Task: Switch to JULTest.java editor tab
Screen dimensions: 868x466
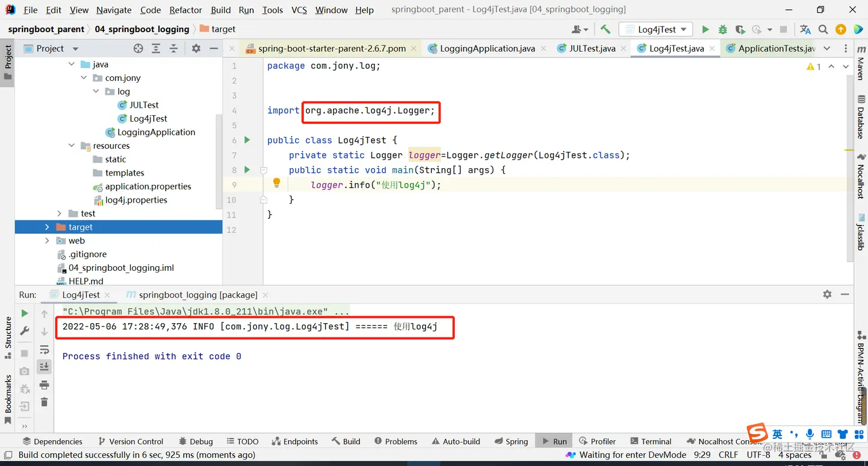Action: pyautogui.click(x=591, y=49)
